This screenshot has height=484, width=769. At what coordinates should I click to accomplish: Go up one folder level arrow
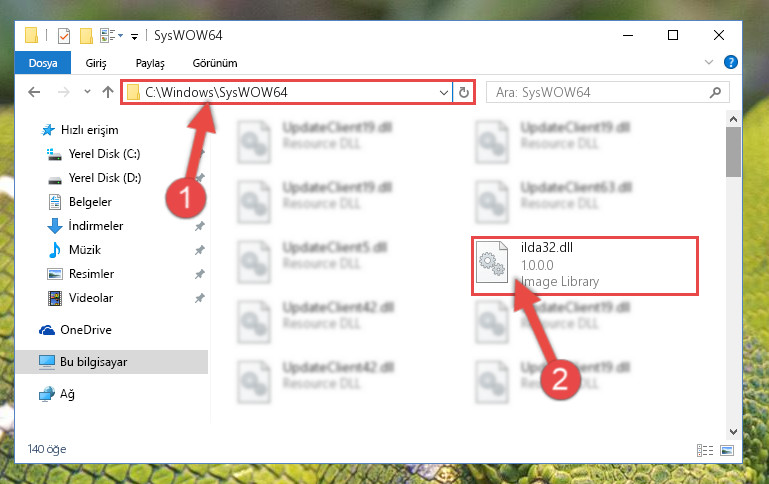coord(108,92)
